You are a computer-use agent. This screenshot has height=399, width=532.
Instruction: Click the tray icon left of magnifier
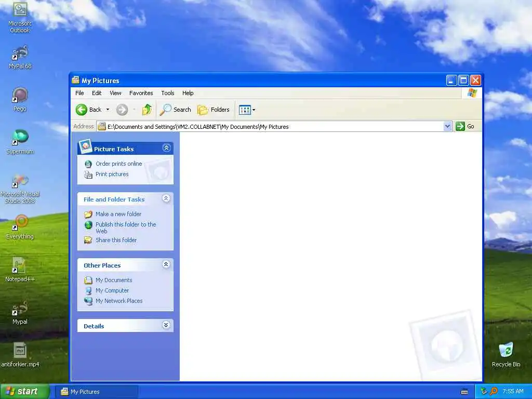coord(484,392)
